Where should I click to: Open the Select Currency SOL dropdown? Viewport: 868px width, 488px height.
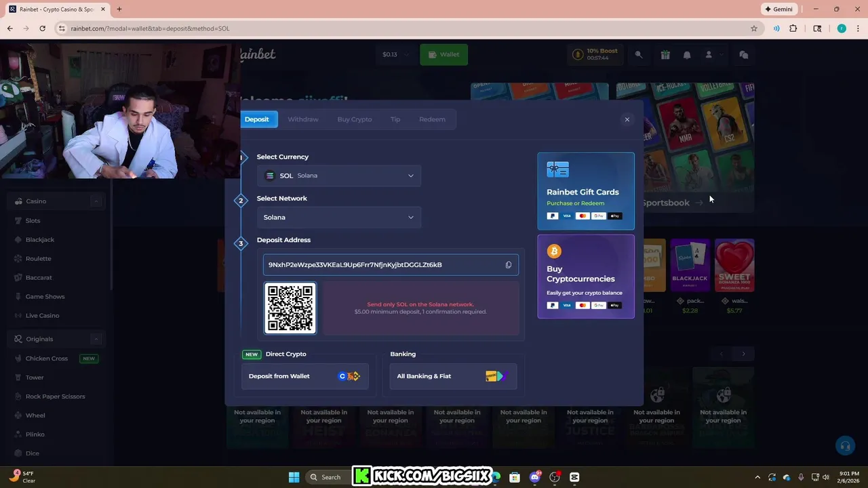339,176
